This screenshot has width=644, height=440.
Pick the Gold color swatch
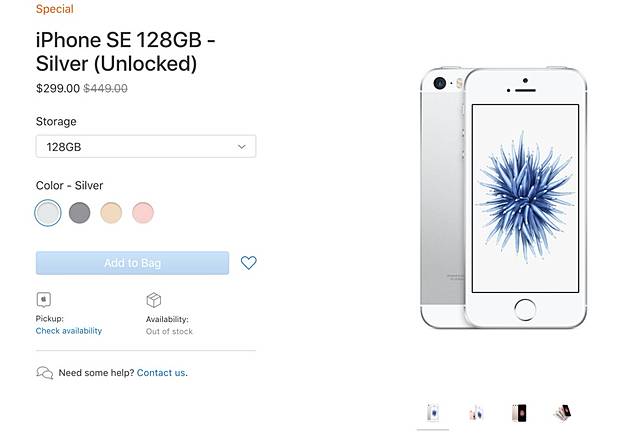[111, 212]
